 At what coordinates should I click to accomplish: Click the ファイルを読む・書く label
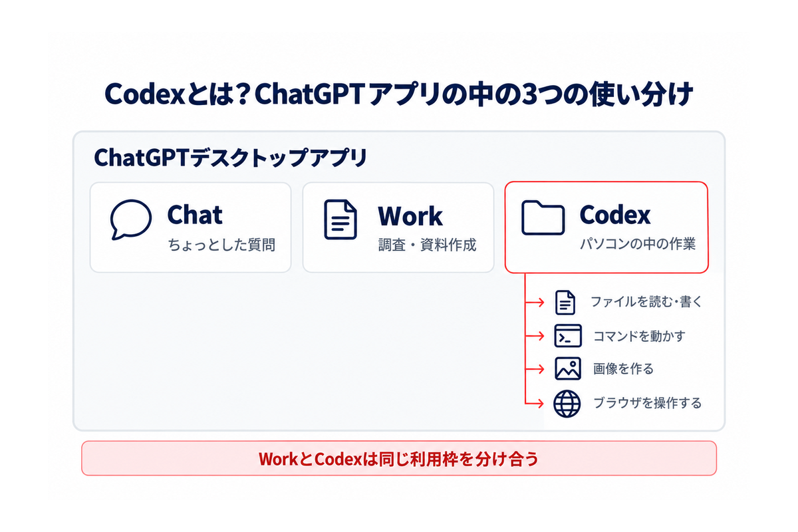pos(646,303)
